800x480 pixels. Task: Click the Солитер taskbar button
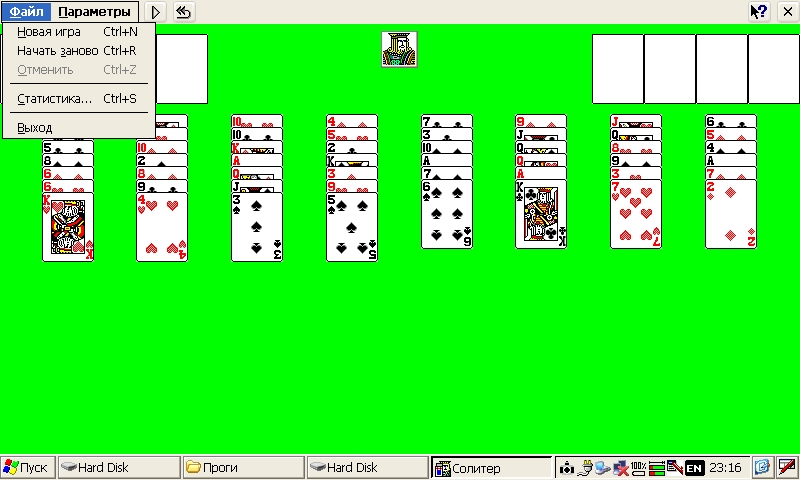pos(492,467)
